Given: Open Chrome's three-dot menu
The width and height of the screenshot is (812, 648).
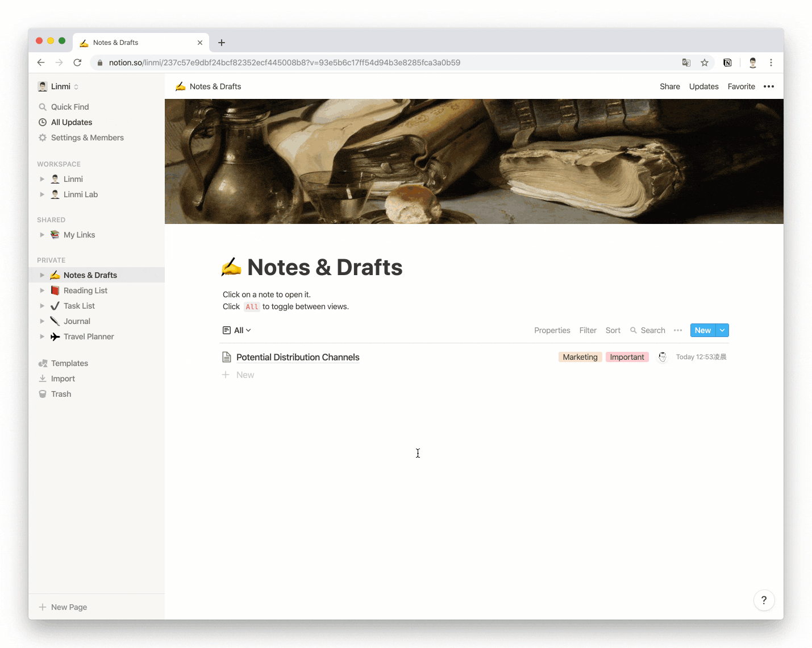Looking at the screenshot, I should (x=771, y=63).
